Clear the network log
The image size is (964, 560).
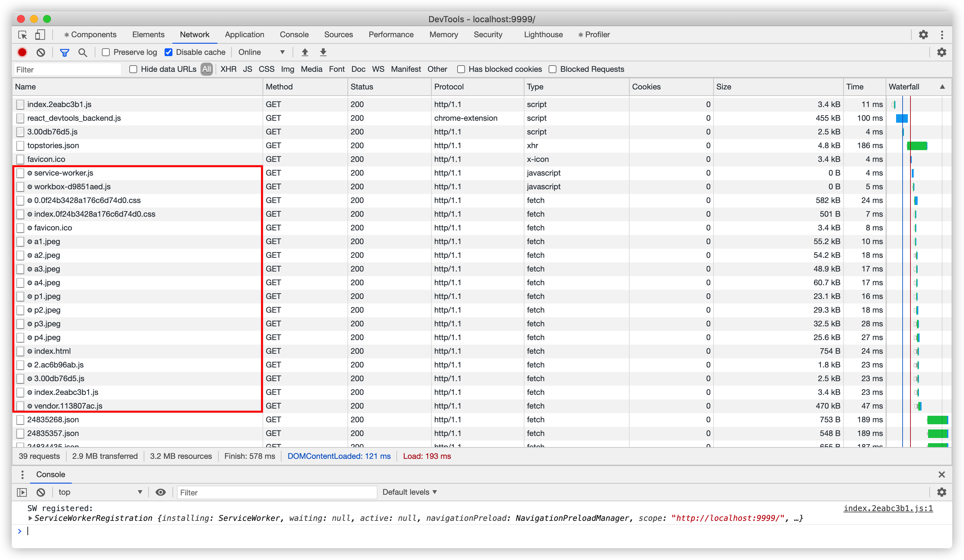click(41, 52)
